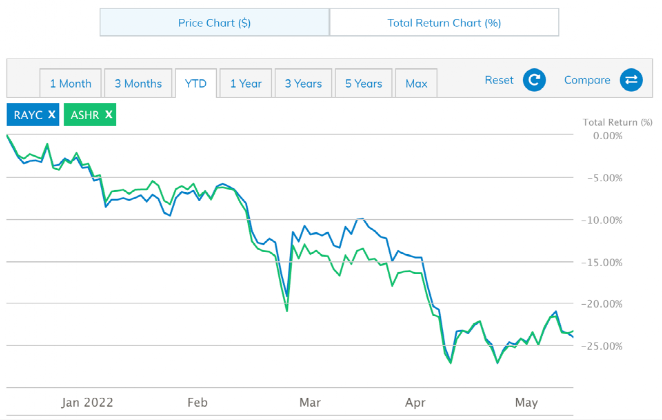Display the Max time range
662x420 pixels.
pos(416,83)
